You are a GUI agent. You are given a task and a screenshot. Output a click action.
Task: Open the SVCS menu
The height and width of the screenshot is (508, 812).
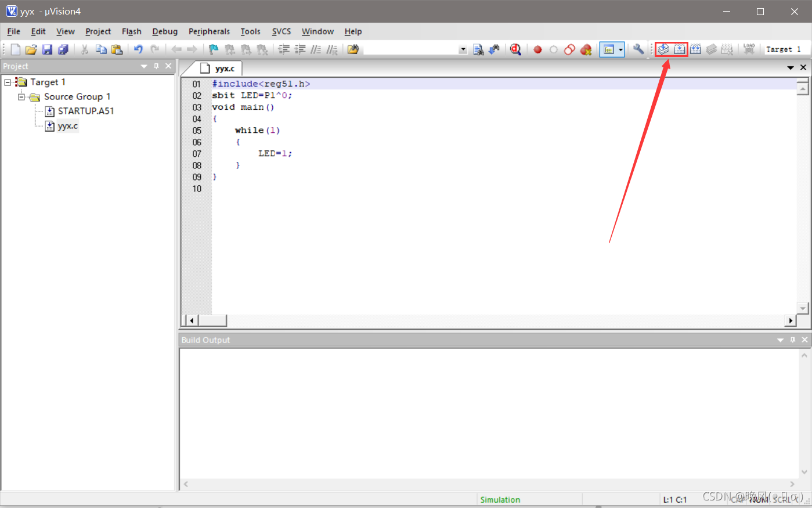[x=282, y=31]
